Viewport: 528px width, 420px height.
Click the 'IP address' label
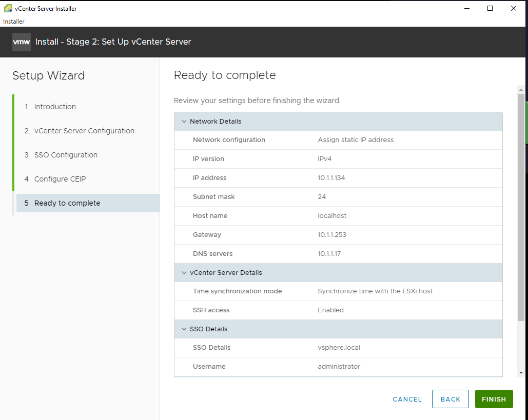point(209,177)
